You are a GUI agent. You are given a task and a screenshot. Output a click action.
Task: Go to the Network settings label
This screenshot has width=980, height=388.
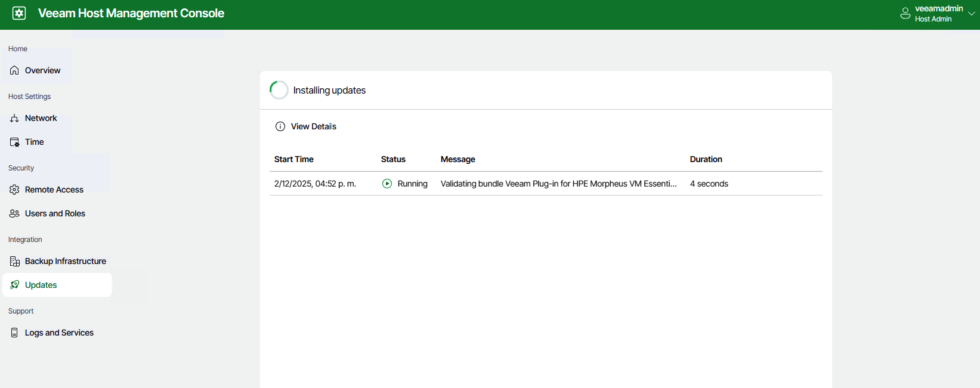pyautogui.click(x=41, y=118)
